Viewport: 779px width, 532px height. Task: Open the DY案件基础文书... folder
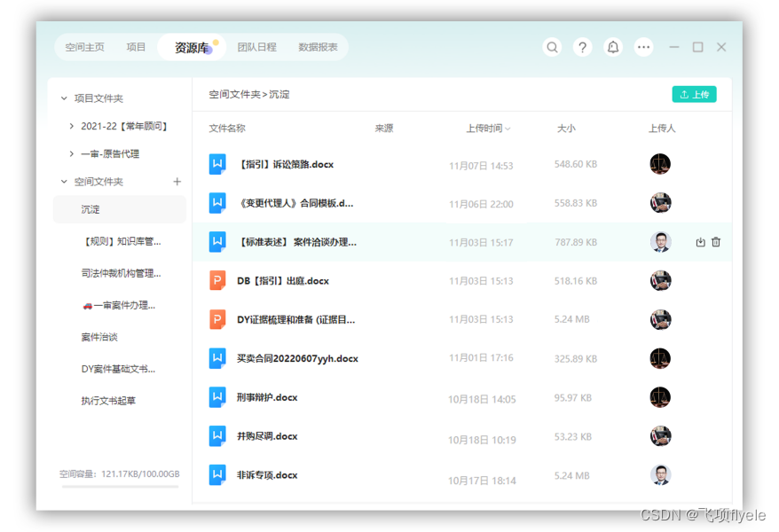[118, 369]
